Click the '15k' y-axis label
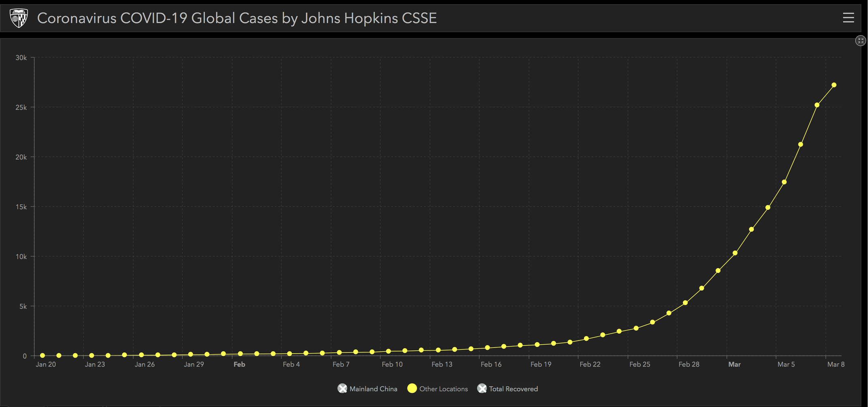Image resolution: width=868 pixels, height=407 pixels. coord(21,207)
